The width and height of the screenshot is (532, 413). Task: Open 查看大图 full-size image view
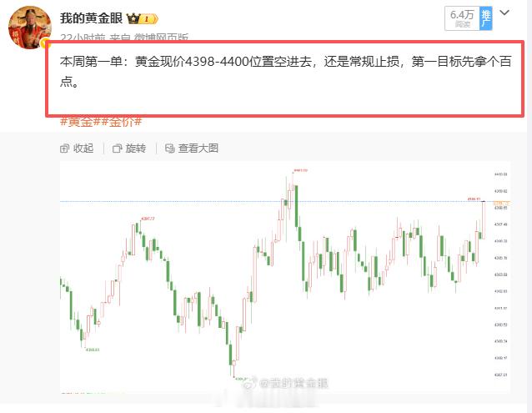[x=198, y=149]
